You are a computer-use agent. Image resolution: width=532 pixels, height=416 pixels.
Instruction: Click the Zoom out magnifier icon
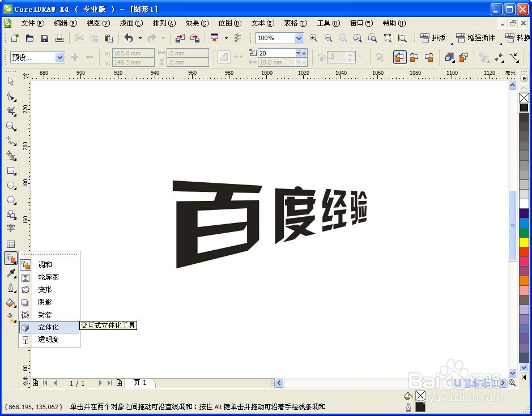[x=329, y=38]
